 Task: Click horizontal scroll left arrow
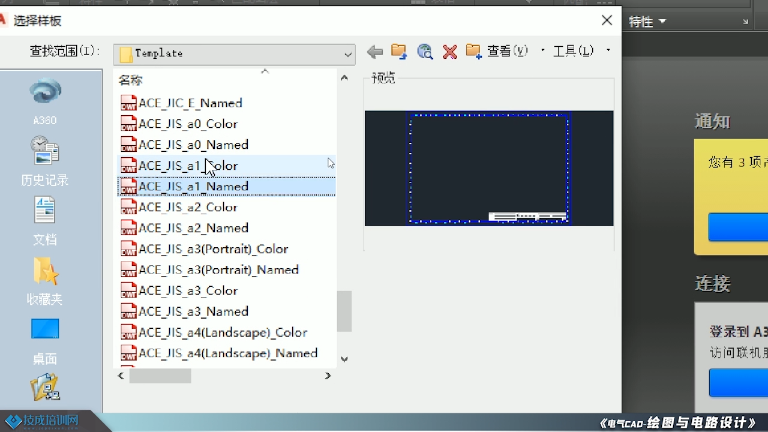[x=121, y=376]
